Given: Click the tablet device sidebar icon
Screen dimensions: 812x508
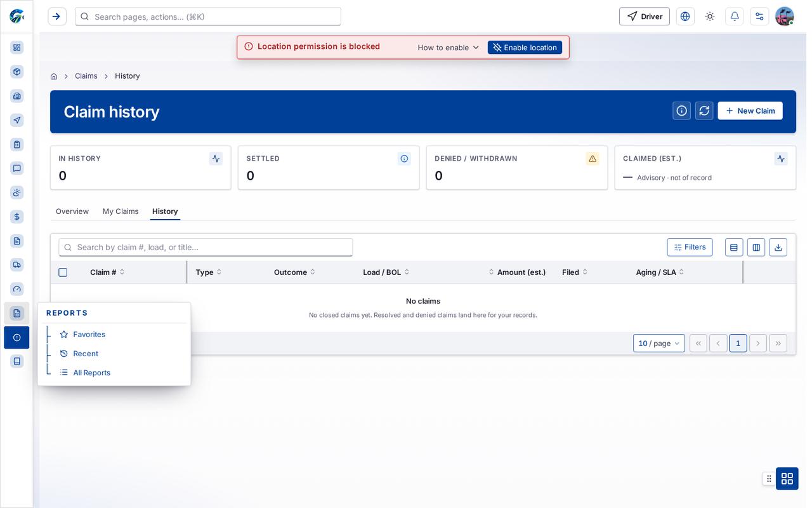Looking at the screenshot, I should [17, 361].
